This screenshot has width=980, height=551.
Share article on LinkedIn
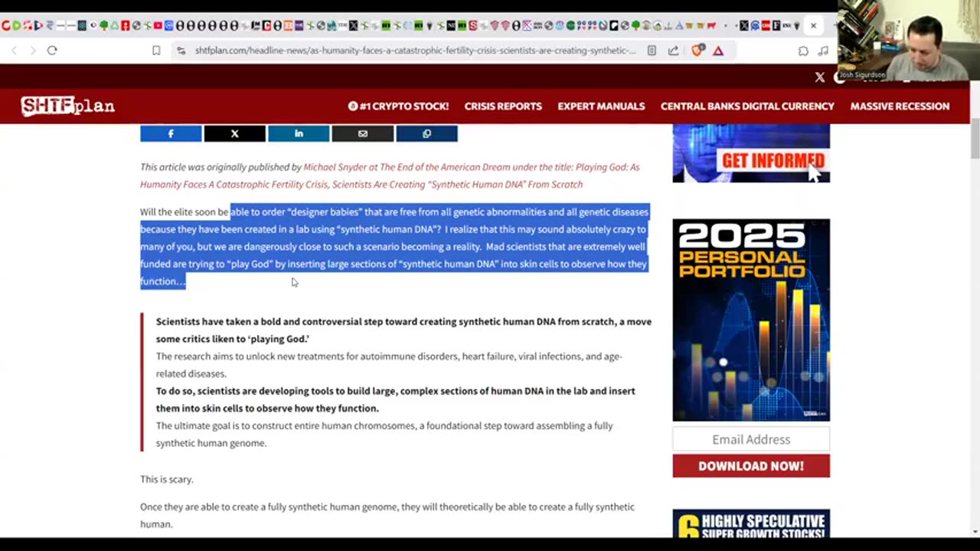(299, 134)
